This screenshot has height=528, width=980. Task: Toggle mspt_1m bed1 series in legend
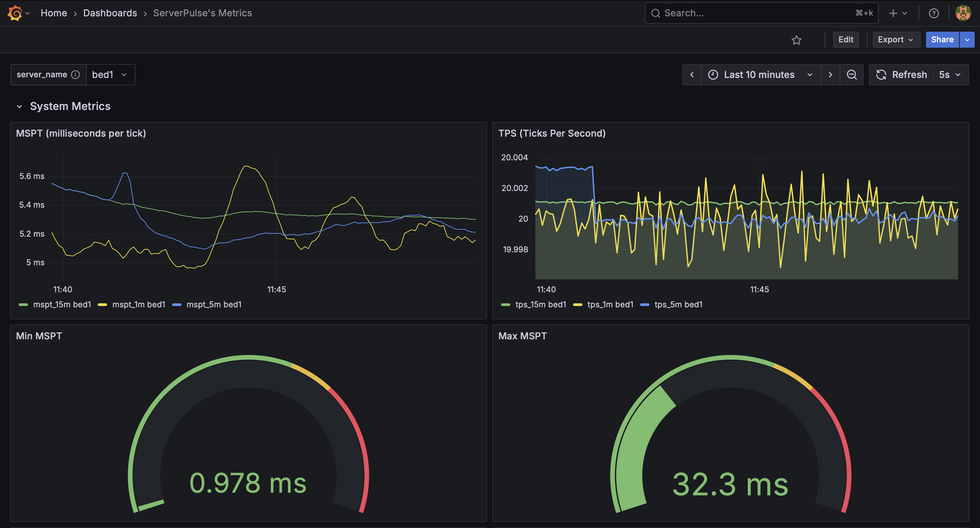(x=138, y=304)
